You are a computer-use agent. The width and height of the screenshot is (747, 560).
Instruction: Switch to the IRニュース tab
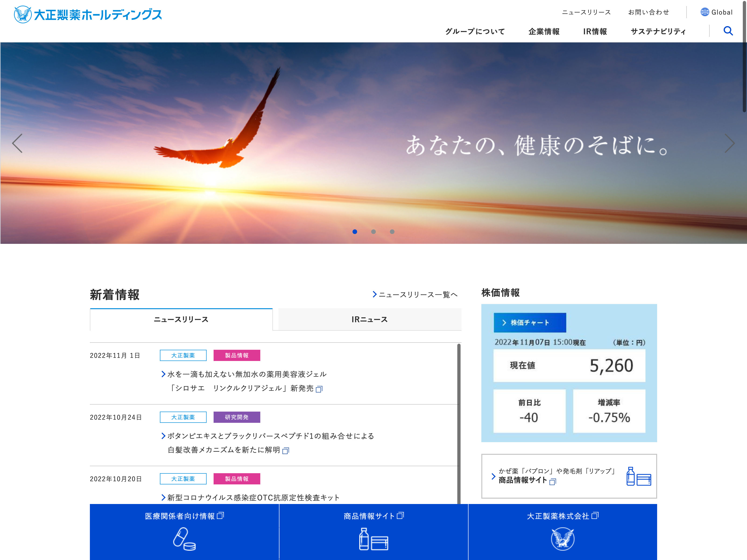[370, 319]
